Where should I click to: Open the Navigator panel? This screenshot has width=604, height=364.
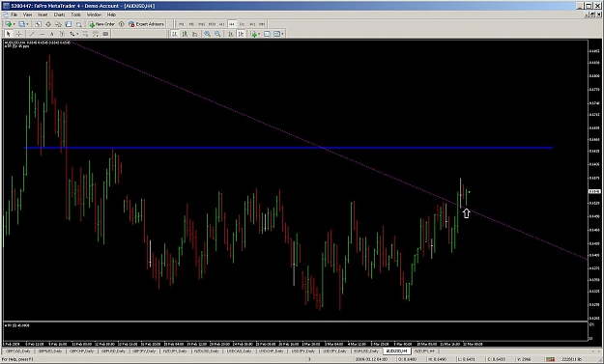[58, 24]
